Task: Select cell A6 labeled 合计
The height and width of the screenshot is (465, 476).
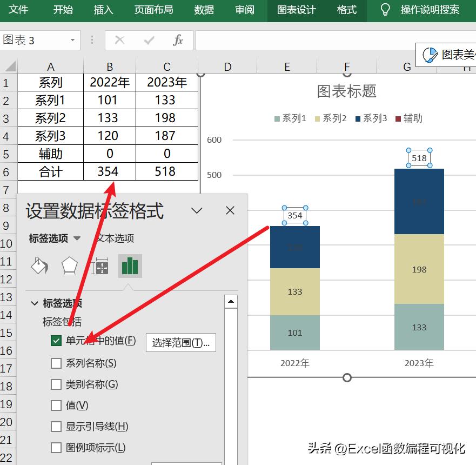Action: click(x=51, y=171)
